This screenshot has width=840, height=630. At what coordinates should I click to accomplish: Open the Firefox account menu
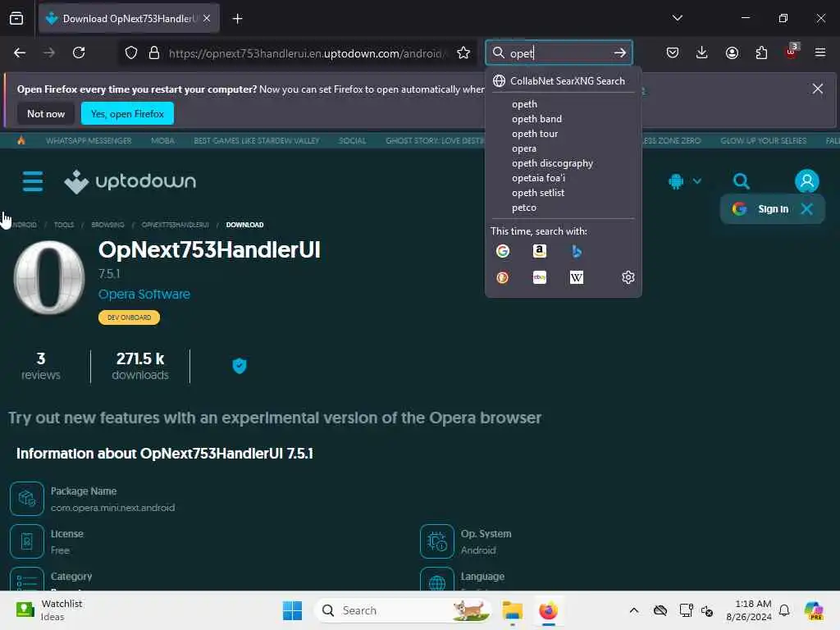coord(732,52)
